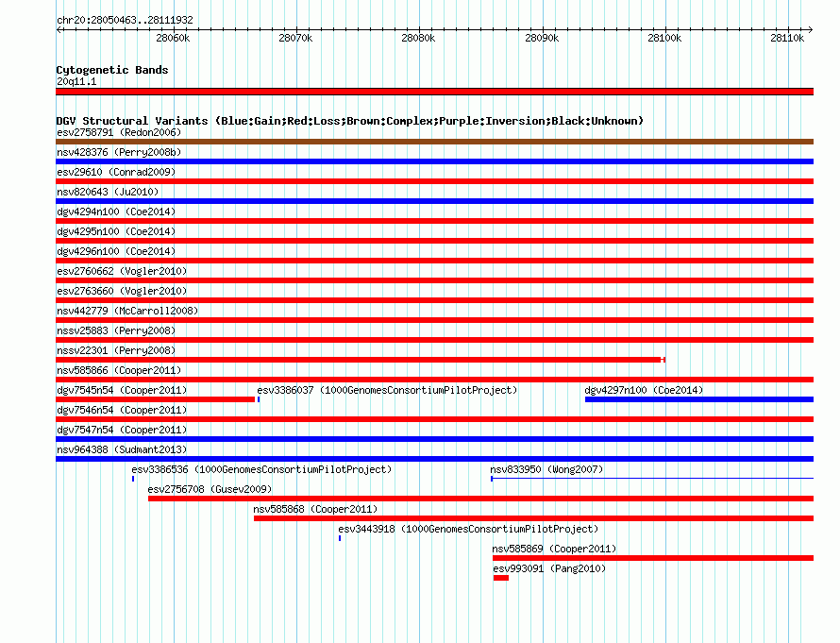Image resolution: width=840 pixels, height=643 pixels.
Task: Open nsv585866 (Cooper2011) variant label
Action: (119, 370)
